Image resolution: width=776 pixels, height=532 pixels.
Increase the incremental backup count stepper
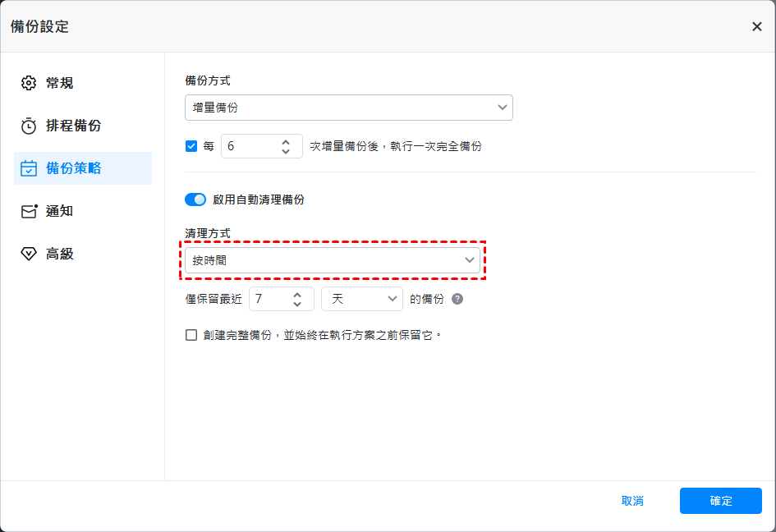tap(286, 141)
